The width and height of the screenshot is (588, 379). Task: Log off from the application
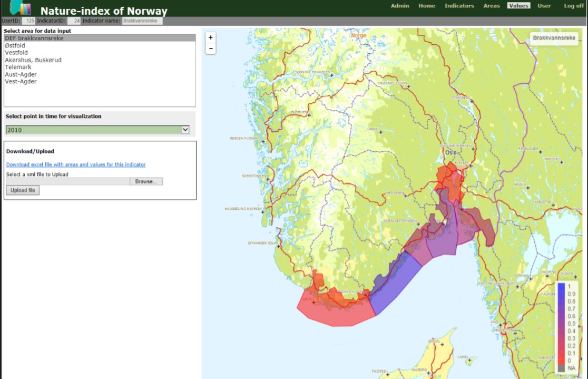point(574,6)
